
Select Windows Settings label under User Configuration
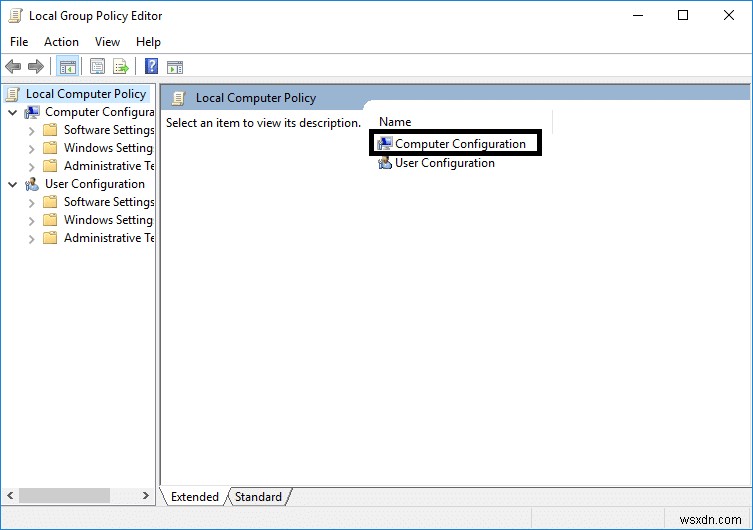click(x=109, y=220)
